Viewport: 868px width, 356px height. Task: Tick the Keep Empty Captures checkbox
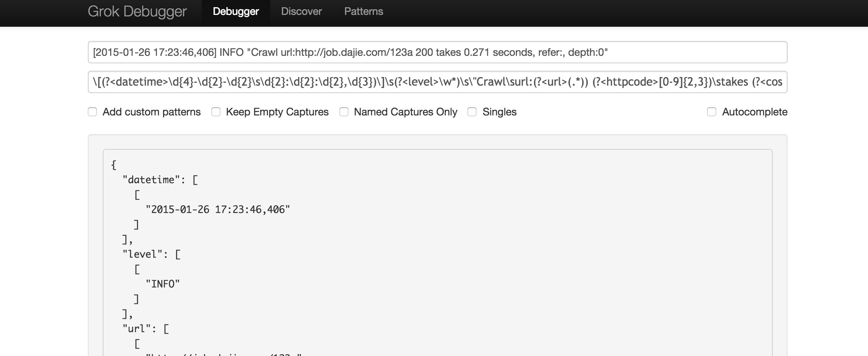click(x=216, y=112)
